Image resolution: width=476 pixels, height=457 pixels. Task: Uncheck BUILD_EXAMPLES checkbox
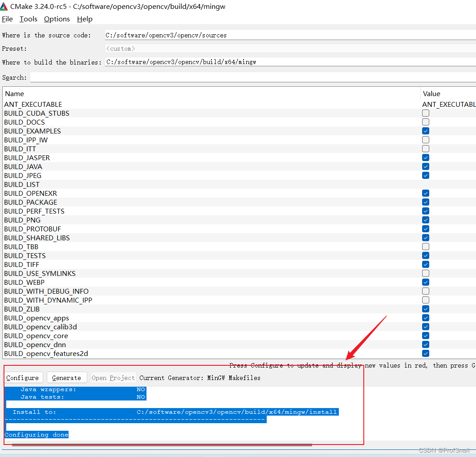click(x=426, y=131)
